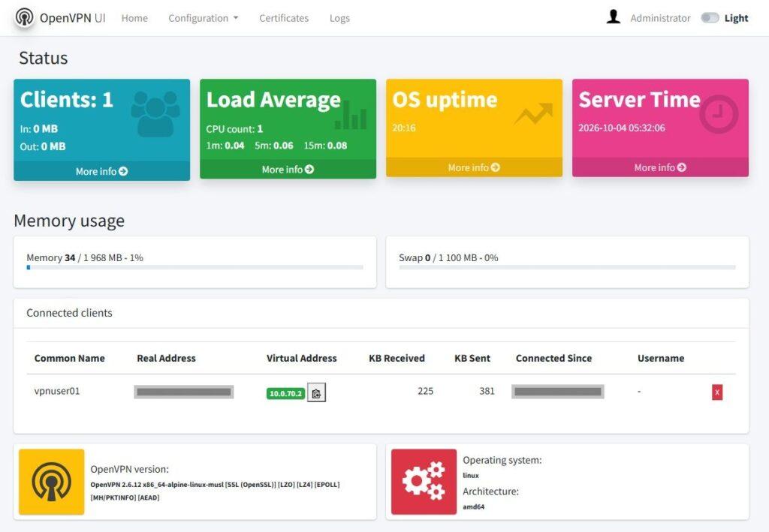This screenshot has width=769, height=532.
Task: Click the Connected Since column header
Action: pos(553,358)
